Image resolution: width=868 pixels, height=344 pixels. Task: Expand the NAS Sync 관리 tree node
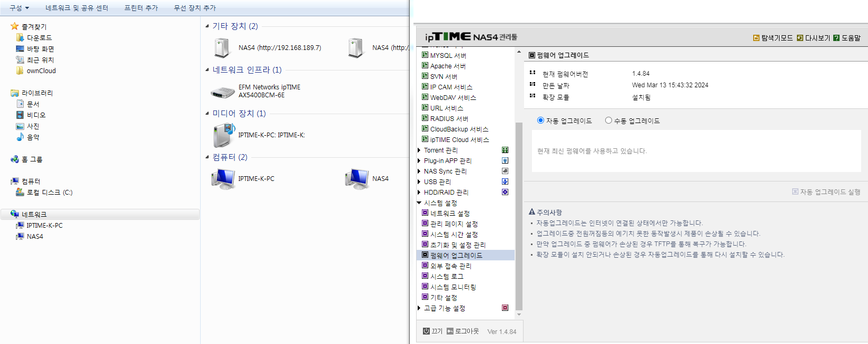tap(419, 171)
